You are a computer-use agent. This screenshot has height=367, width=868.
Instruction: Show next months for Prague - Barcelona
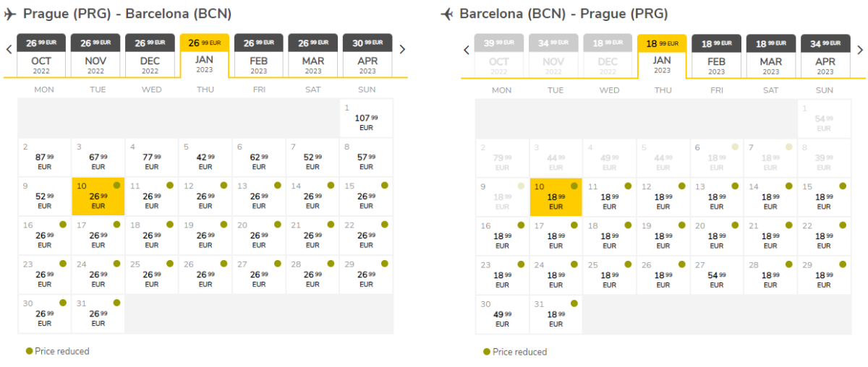pos(402,50)
